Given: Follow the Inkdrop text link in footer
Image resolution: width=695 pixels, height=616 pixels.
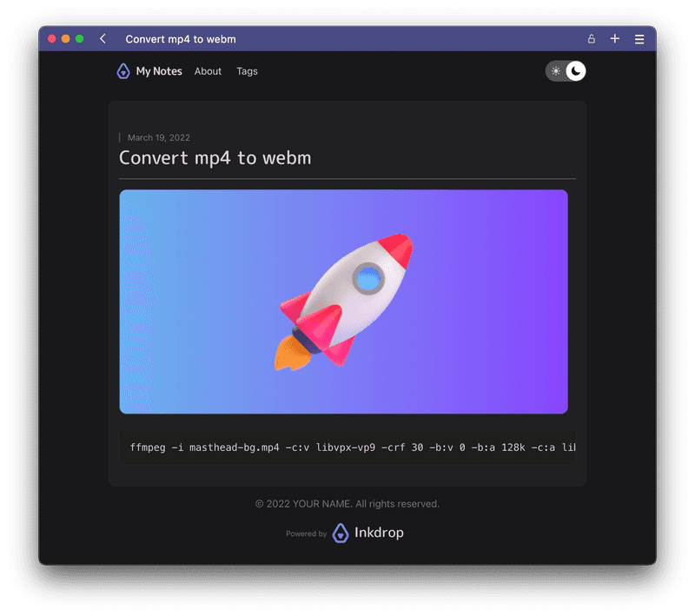Looking at the screenshot, I should [379, 533].
